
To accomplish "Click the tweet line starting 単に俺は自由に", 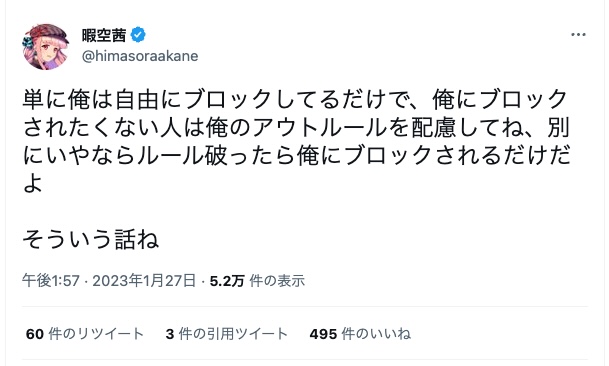I will tap(295, 99).
